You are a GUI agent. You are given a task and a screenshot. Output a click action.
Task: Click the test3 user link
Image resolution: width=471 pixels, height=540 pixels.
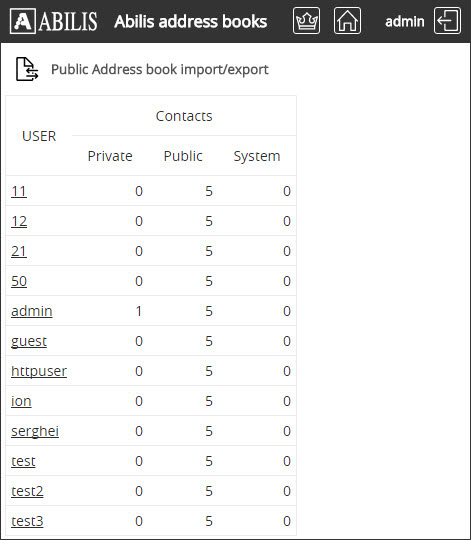pyautogui.click(x=27, y=521)
